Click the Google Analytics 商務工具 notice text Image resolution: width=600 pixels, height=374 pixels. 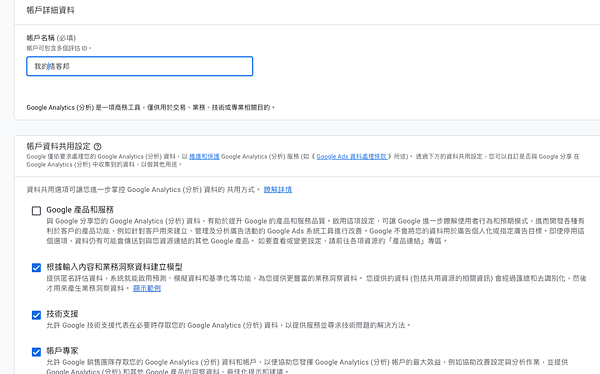[150, 108]
